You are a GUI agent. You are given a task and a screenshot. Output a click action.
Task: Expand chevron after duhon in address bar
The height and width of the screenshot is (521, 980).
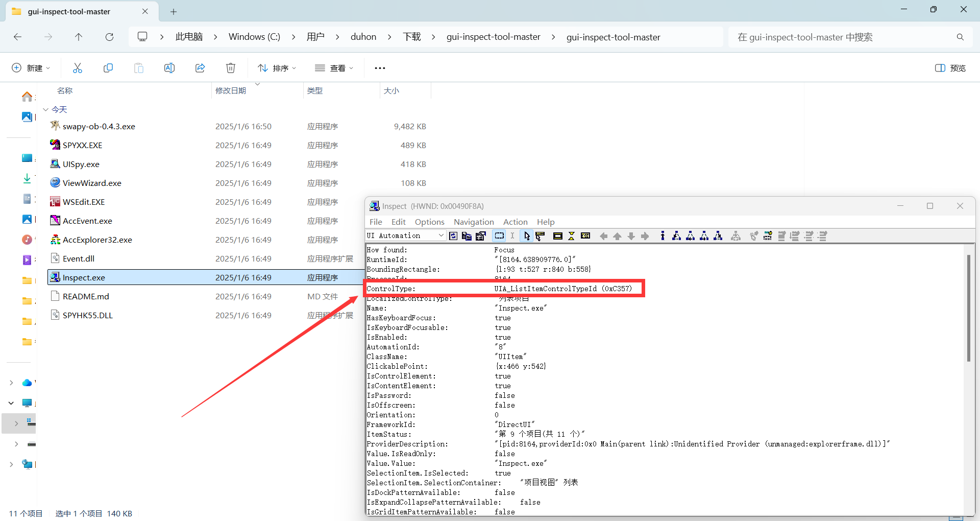(389, 37)
